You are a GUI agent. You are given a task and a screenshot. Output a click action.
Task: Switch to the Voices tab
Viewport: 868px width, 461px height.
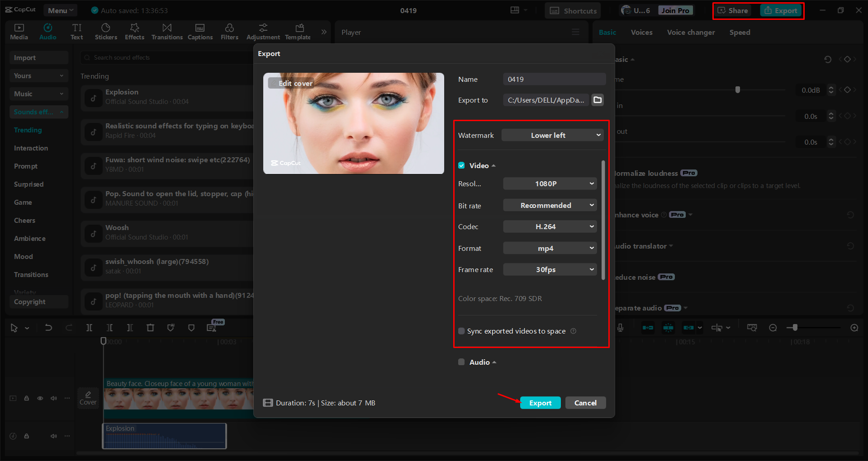click(x=641, y=32)
